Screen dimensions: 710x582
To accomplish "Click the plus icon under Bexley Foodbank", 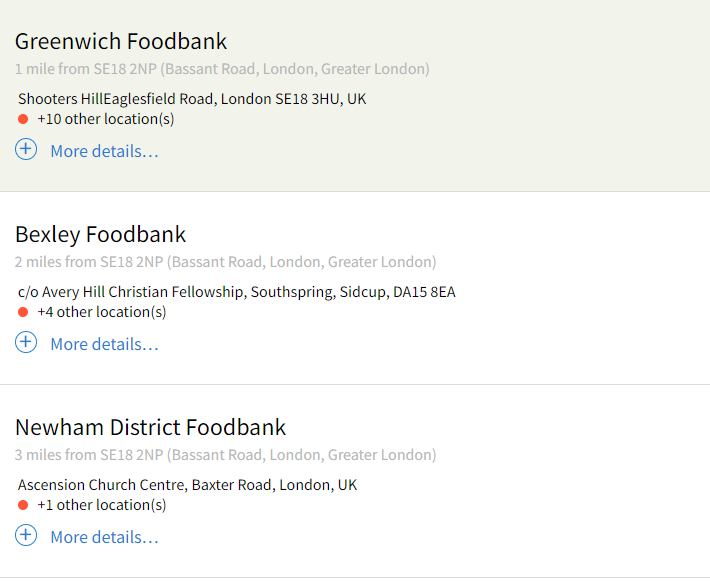I will coord(26,342).
